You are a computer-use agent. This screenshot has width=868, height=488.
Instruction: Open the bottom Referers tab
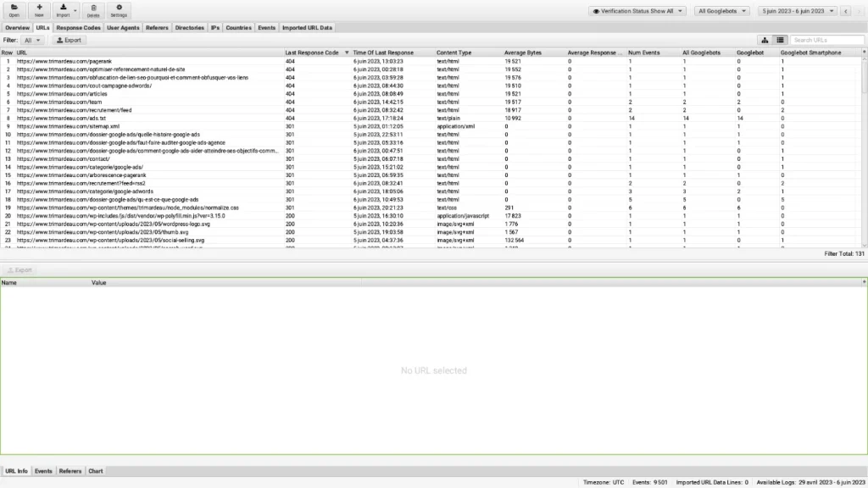(x=70, y=471)
